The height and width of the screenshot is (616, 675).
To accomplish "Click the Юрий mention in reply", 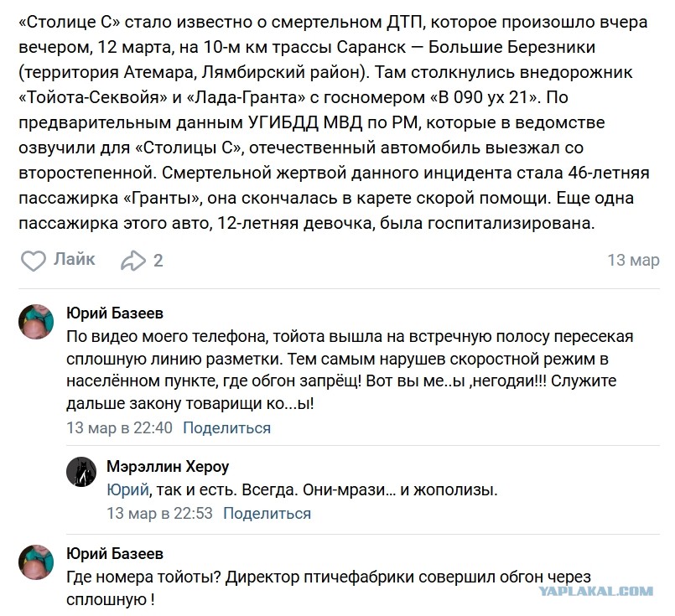I will [x=127, y=490].
